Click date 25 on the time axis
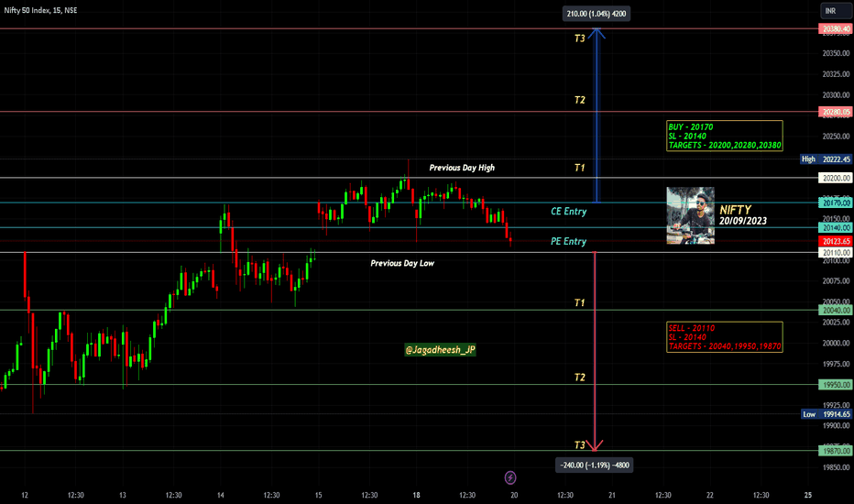 [x=807, y=495]
